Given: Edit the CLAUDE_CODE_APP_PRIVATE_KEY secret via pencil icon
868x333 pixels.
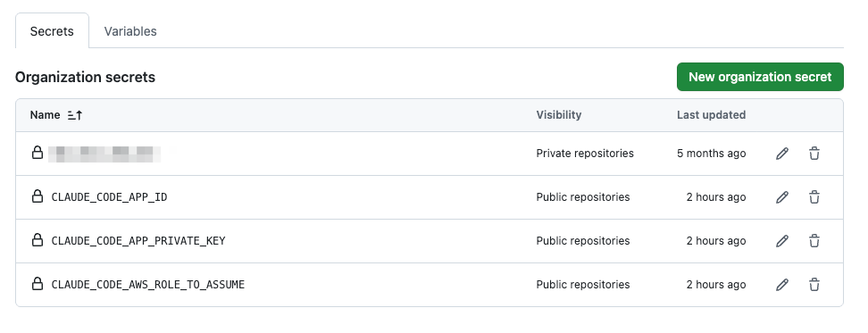Looking at the screenshot, I should tap(781, 241).
